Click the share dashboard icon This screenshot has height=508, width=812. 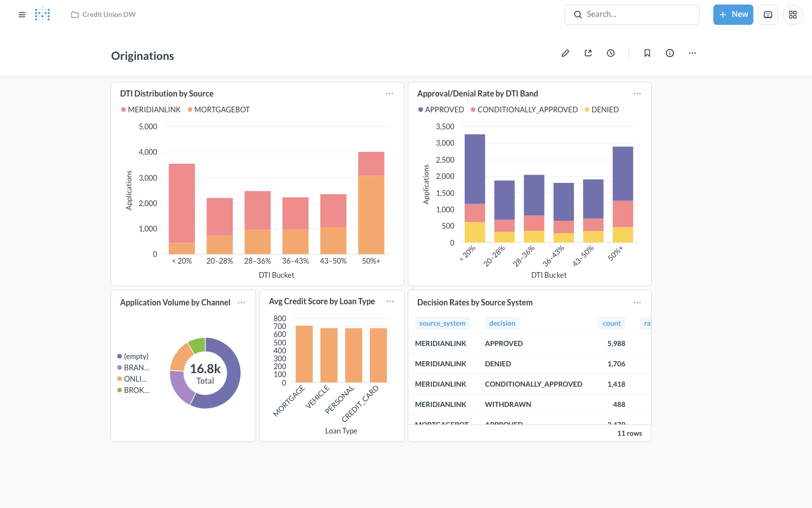pos(588,53)
